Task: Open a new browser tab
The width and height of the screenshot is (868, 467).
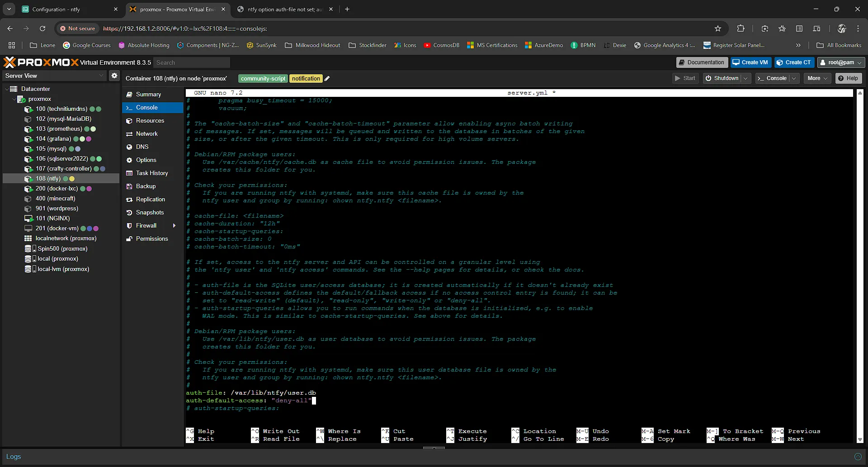Action: click(347, 9)
